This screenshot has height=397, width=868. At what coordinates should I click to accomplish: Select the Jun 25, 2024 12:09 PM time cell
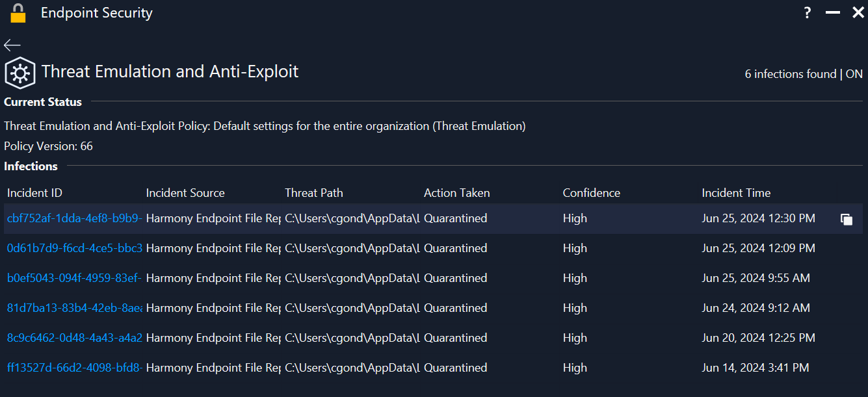click(758, 248)
